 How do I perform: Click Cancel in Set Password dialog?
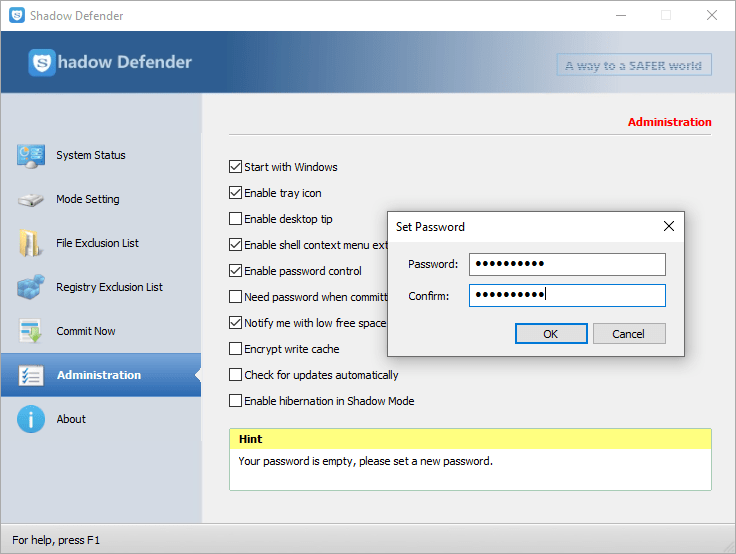tap(629, 334)
